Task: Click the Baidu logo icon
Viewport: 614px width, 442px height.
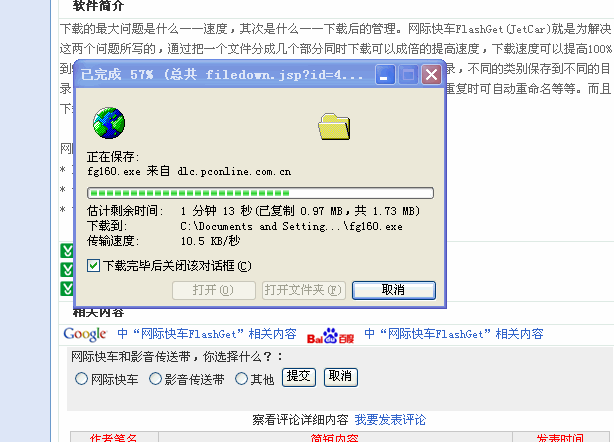Action: [330, 336]
